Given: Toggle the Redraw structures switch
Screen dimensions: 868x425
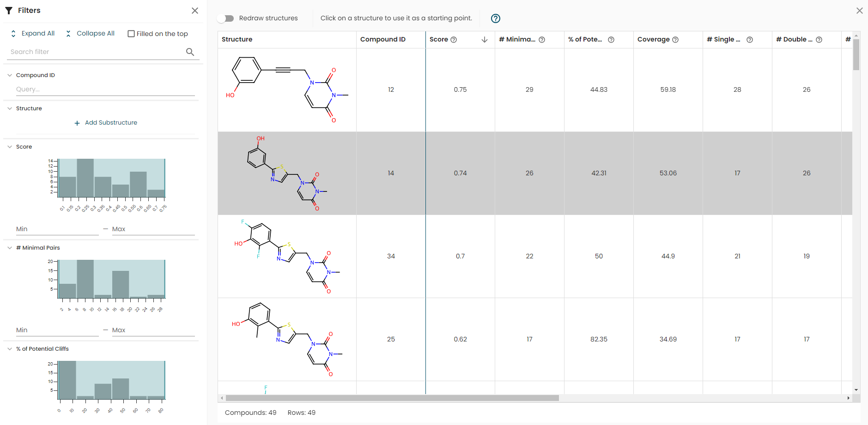Looking at the screenshot, I should point(225,18).
